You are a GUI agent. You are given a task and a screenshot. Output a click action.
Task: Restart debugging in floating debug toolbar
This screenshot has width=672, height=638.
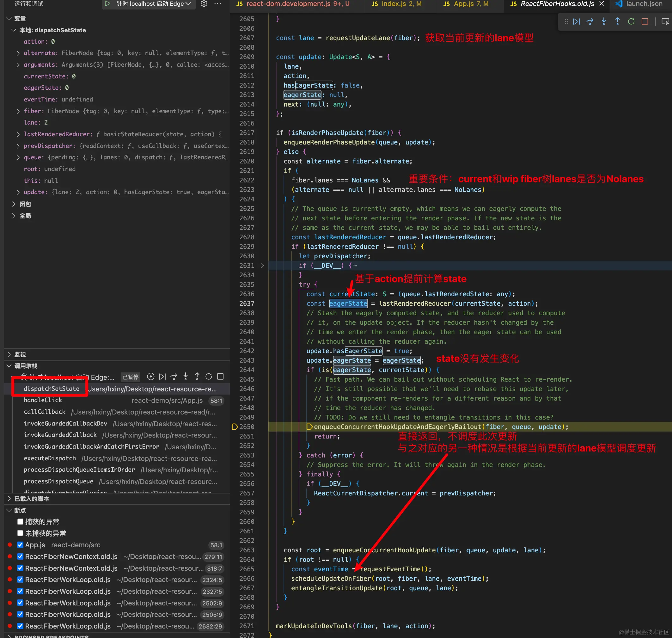click(x=631, y=21)
